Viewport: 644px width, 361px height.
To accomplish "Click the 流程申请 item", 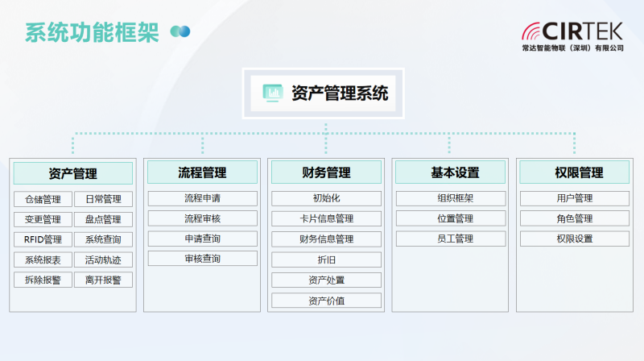I will [202, 198].
